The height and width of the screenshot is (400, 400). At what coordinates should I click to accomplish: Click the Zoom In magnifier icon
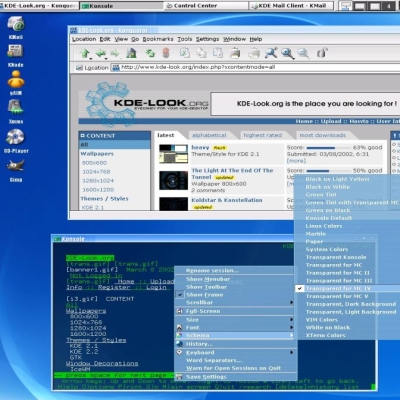coord(287,53)
